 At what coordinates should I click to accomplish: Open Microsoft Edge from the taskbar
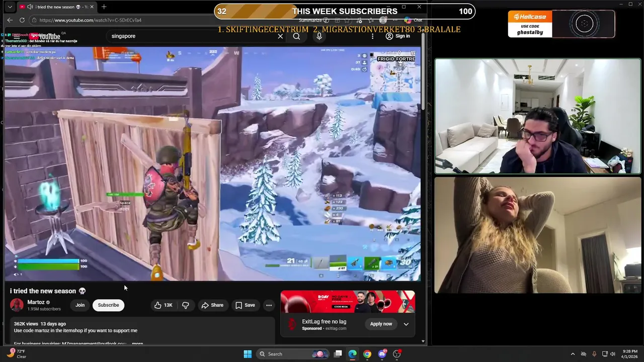(x=353, y=354)
